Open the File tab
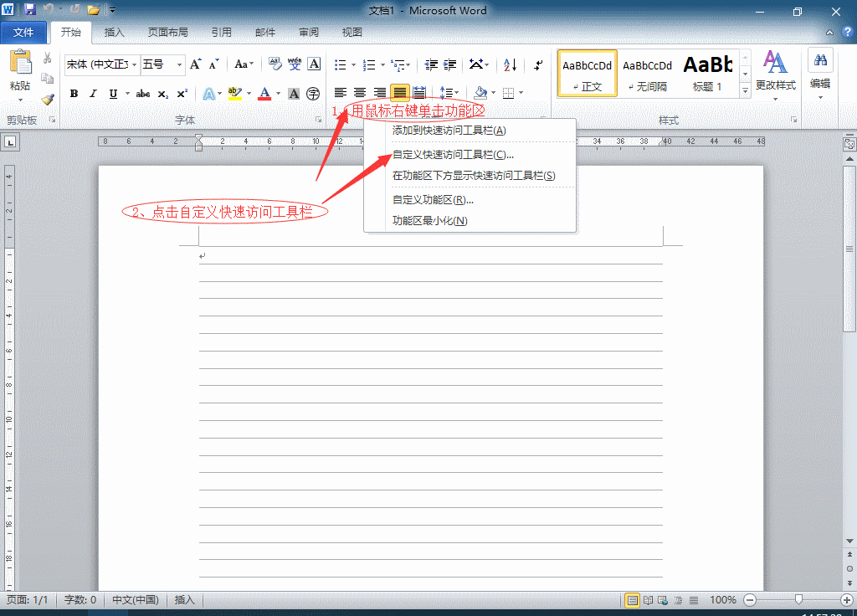857x616 pixels. [x=23, y=33]
